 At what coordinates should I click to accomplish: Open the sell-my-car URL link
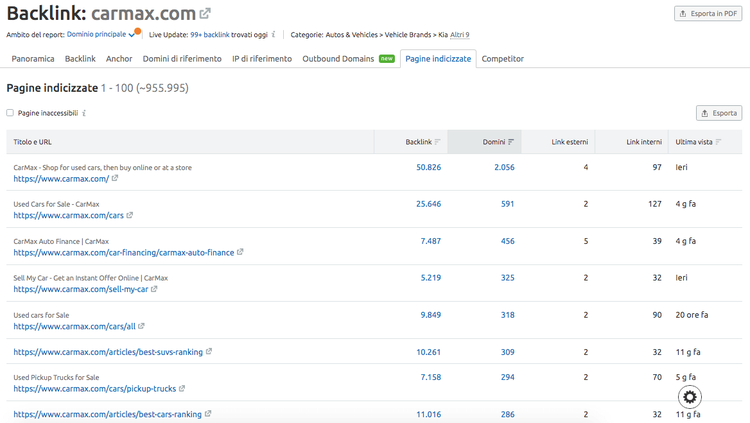coord(81,289)
